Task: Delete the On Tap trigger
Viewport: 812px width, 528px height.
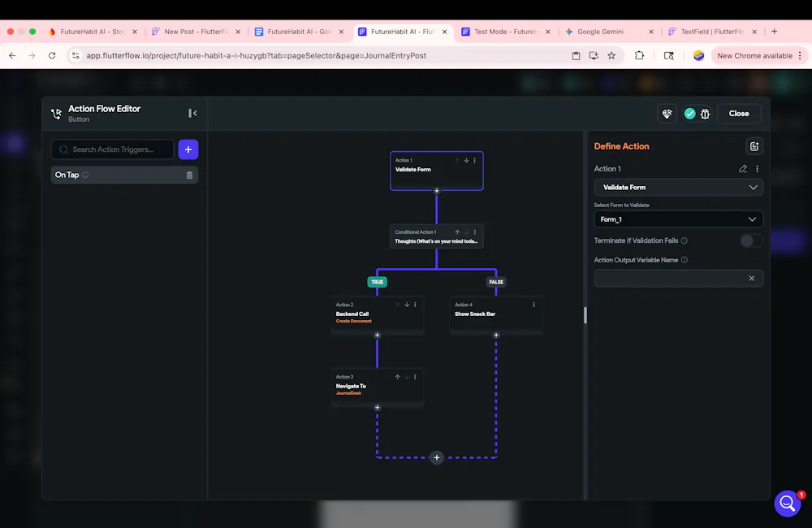Action: [x=189, y=175]
